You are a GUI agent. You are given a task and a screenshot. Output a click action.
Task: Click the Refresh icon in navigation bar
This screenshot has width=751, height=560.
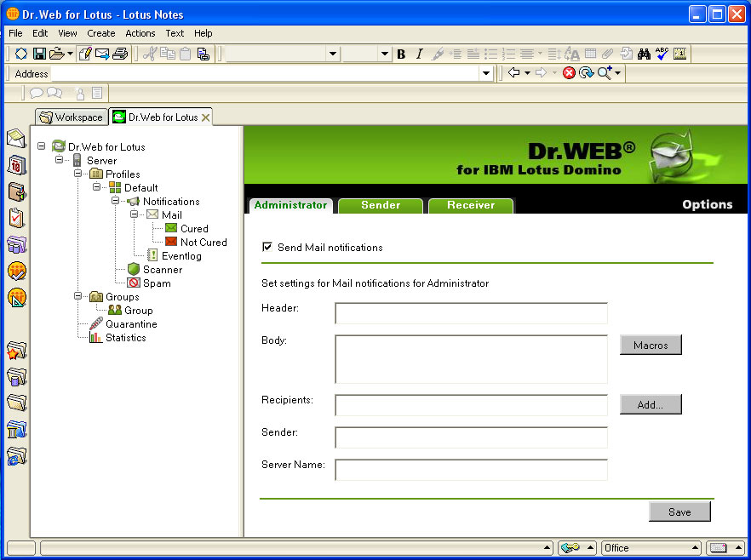(586, 72)
